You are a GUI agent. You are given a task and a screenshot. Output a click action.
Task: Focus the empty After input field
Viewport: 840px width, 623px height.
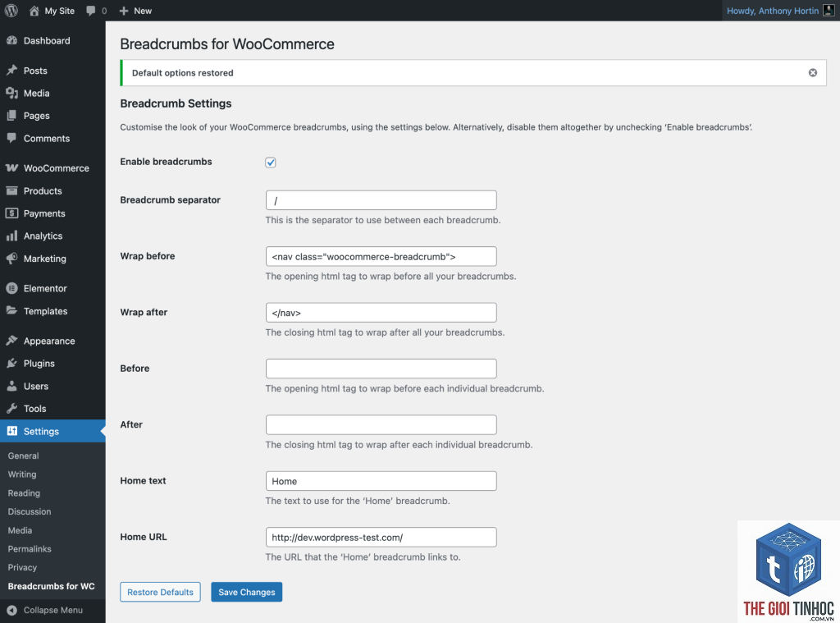(x=381, y=424)
